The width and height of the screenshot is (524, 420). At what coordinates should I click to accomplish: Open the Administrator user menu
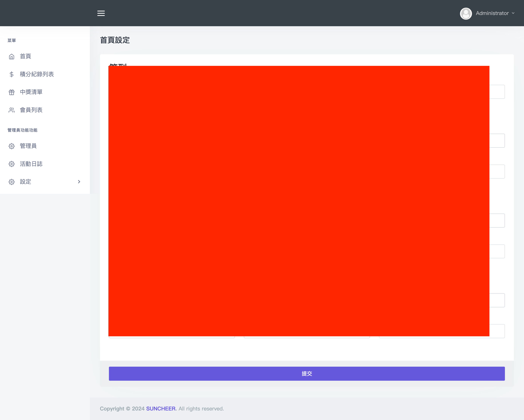(492, 13)
